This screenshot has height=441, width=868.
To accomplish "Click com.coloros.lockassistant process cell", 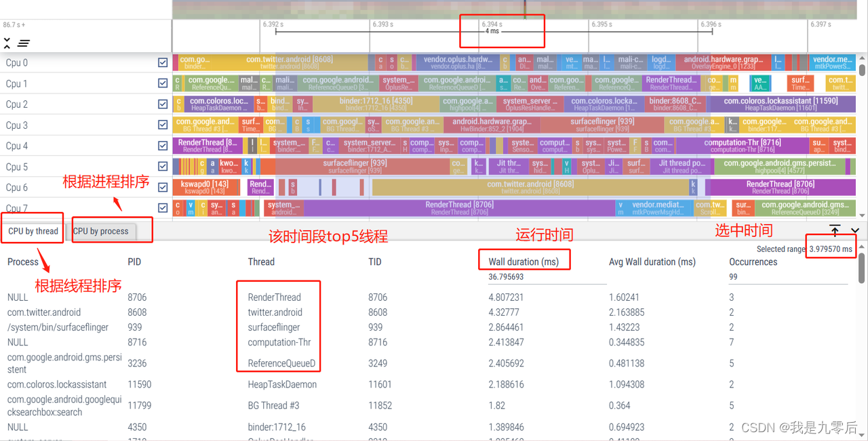I will click(x=57, y=384).
